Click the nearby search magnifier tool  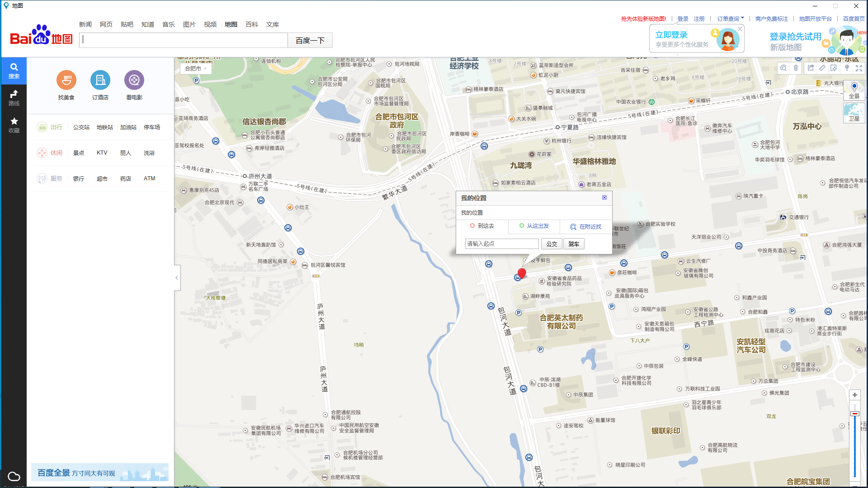point(783,68)
